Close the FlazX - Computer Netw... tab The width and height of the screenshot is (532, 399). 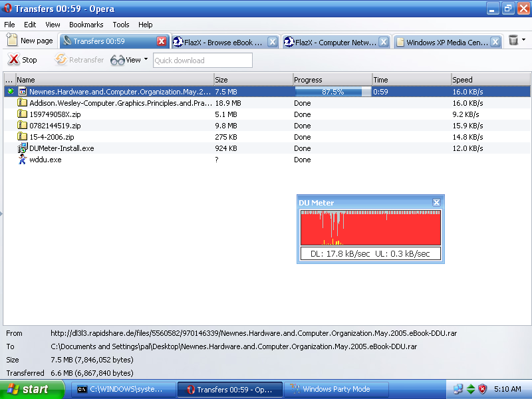pyautogui.click(x=384, y=42)
